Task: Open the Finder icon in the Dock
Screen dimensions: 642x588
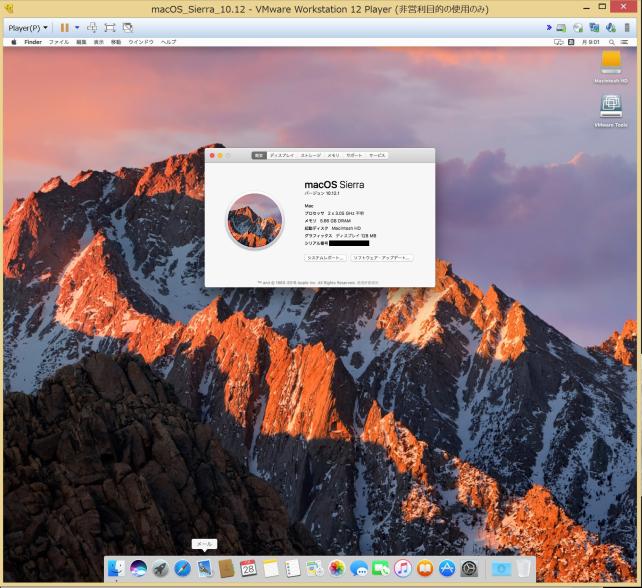Action: (117, 568)
